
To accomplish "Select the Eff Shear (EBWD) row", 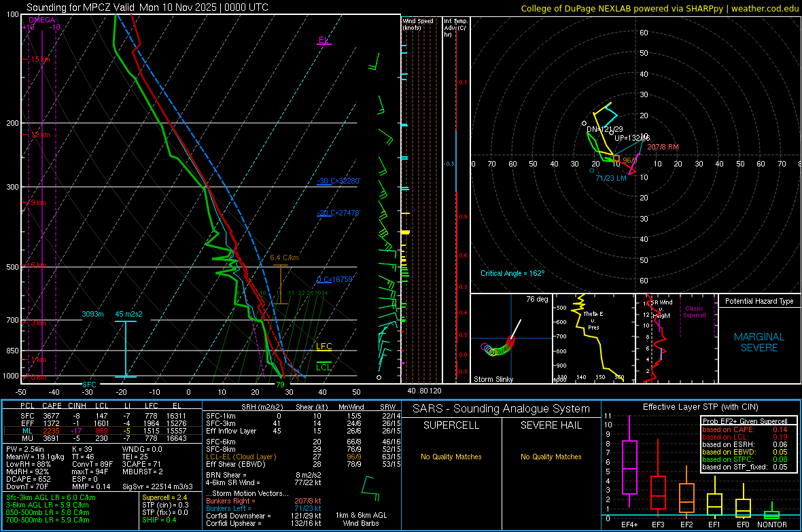I will [303, 465].
